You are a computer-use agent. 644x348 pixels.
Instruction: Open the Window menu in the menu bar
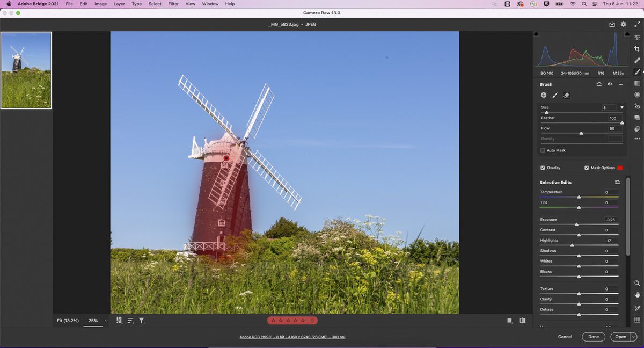(x=210, y=4)
